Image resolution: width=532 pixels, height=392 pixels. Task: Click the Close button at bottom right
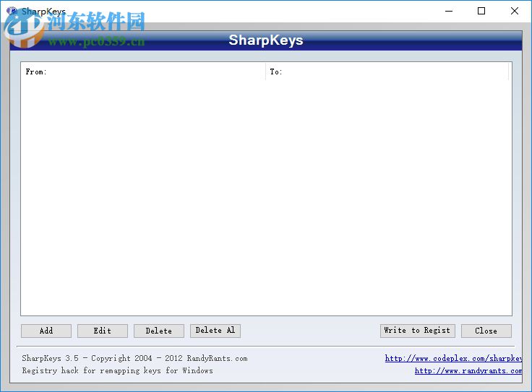(486, 331)
